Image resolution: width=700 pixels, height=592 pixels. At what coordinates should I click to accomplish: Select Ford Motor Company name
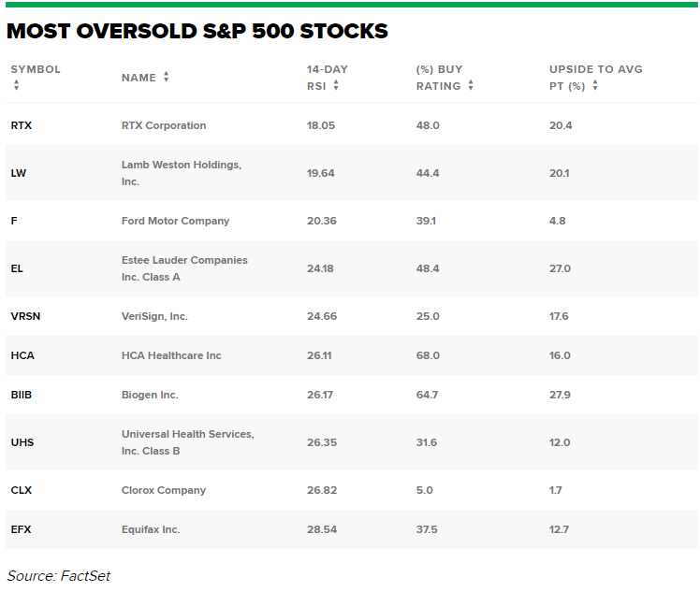175,221
